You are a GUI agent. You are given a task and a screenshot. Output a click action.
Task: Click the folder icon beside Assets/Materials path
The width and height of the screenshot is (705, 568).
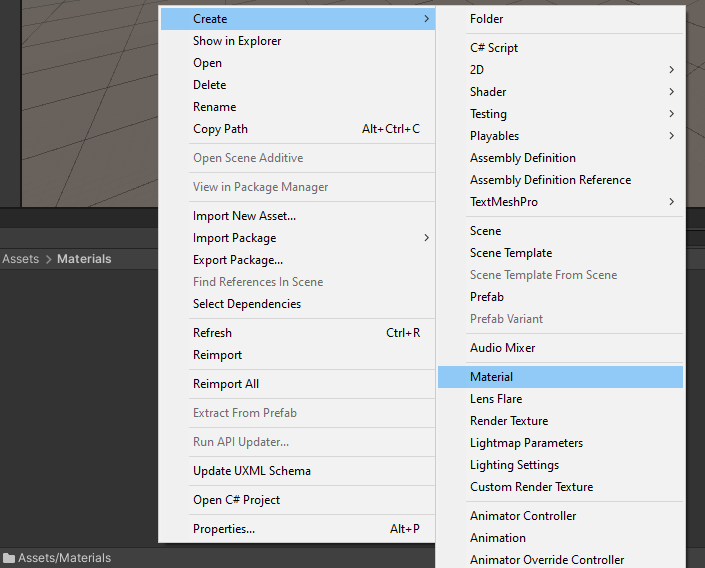[x=9, y=558]
